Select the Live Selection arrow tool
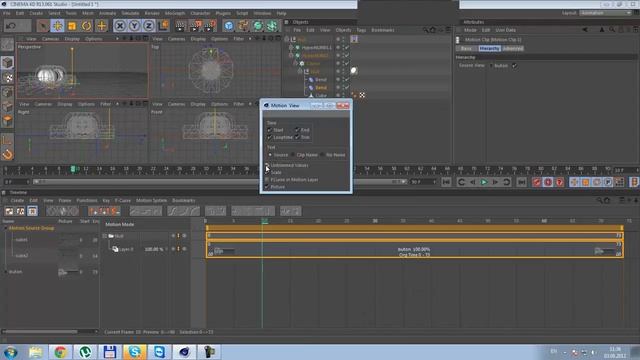 pyautogui.click(x=42, y=26)
